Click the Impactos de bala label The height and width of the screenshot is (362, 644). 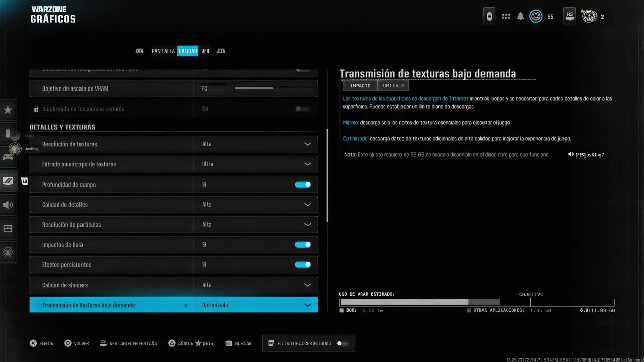62,245
